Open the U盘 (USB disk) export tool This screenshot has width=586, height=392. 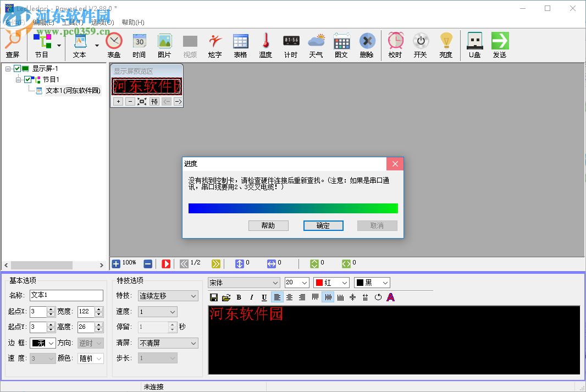(473, 44)
